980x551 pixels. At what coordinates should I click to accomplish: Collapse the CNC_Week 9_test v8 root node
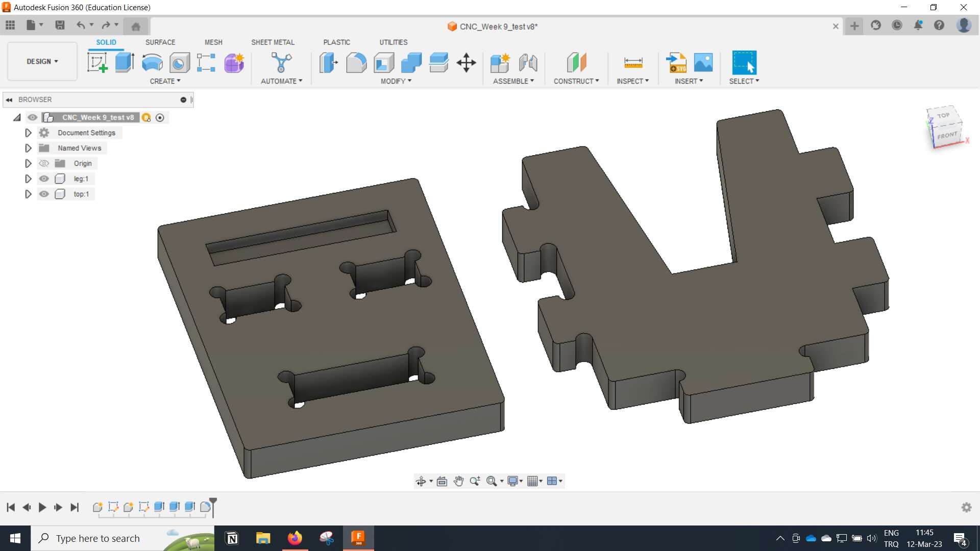[17, 117]
